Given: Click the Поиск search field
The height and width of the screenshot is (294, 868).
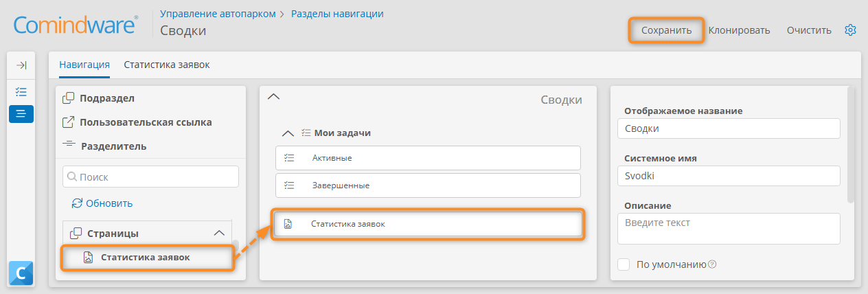Looking at the screenshot, I should (x=150, y=177).
